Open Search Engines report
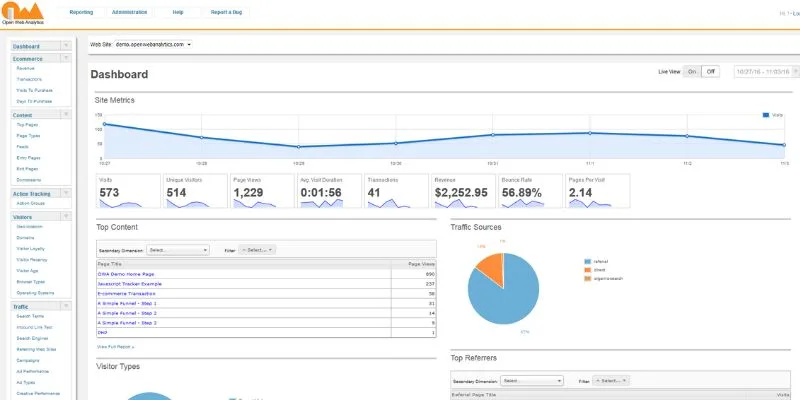The height and width of the screenshot is (400, 800). click(32, 338)
